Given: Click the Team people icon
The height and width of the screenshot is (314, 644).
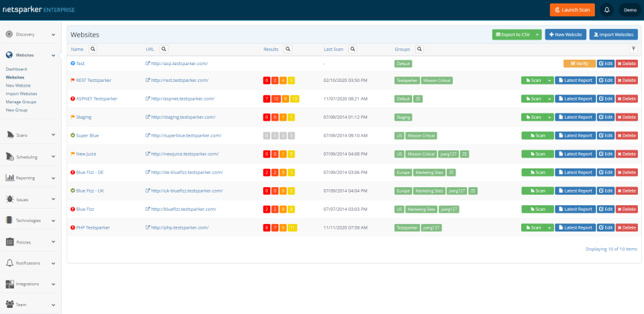Looking at the screenshot, I should tap(10, 305).
